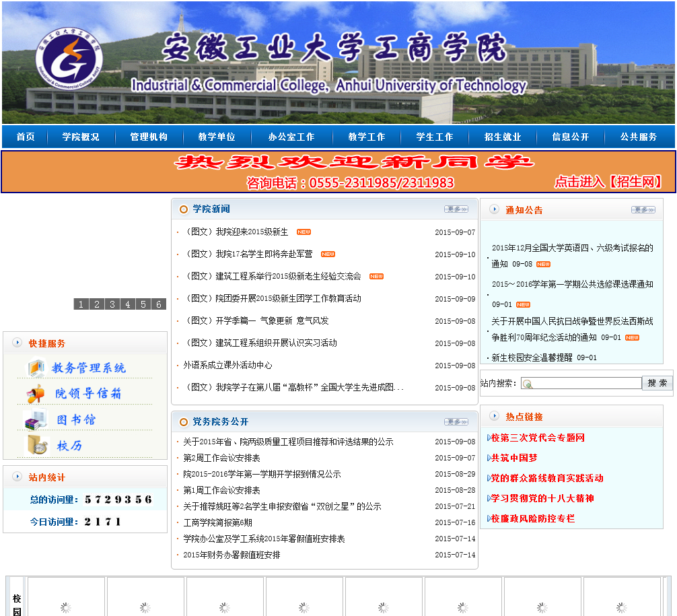The width and height of the screenshot is (677, 616).
Task: Open news about 第八届"高教杯"全国大学生先进成图
Action: [x=293, y=388]
